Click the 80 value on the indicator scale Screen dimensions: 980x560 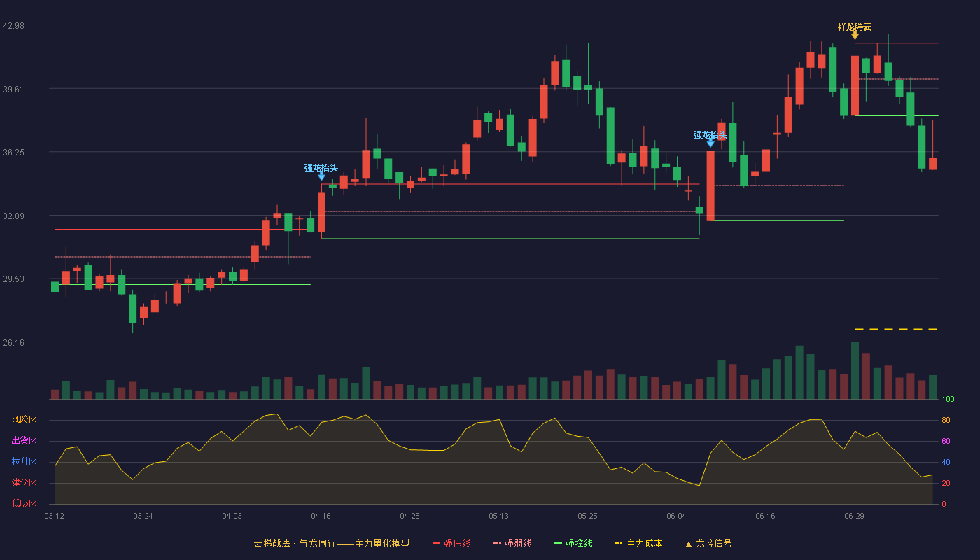(x=946, y=420)
